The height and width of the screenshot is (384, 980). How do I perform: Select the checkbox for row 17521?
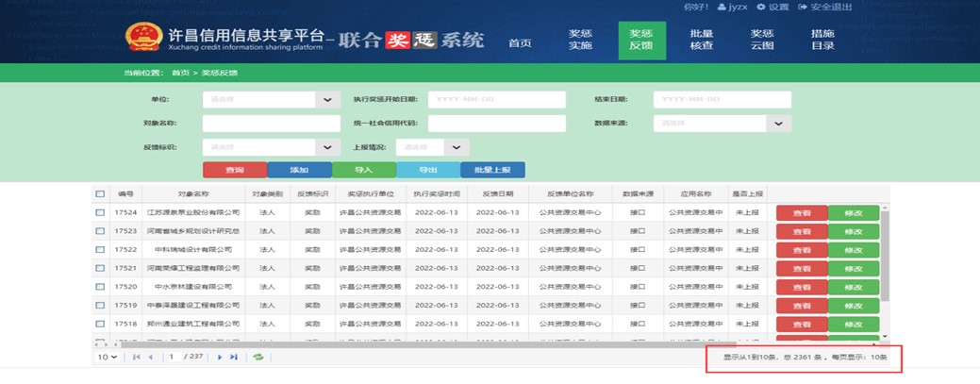100,269
